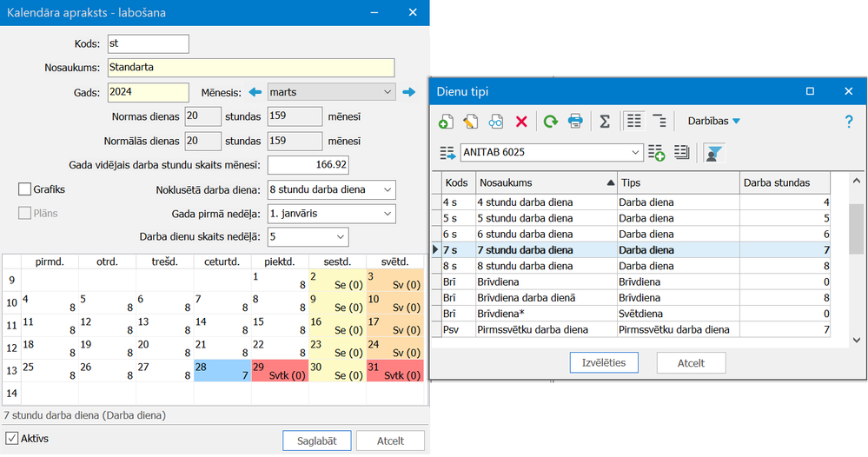Open the Mēnesis dropdown showing marts

coord(331,92)
